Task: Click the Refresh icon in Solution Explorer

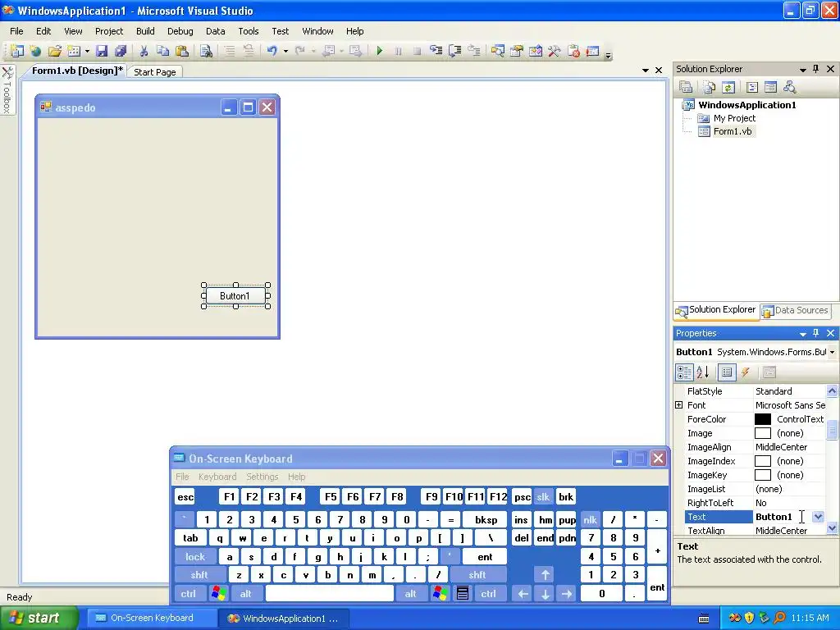Action: click(x=728, y=87)
